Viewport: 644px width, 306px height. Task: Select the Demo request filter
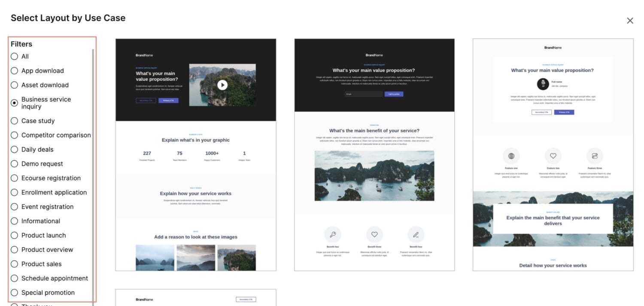point(15,164)
